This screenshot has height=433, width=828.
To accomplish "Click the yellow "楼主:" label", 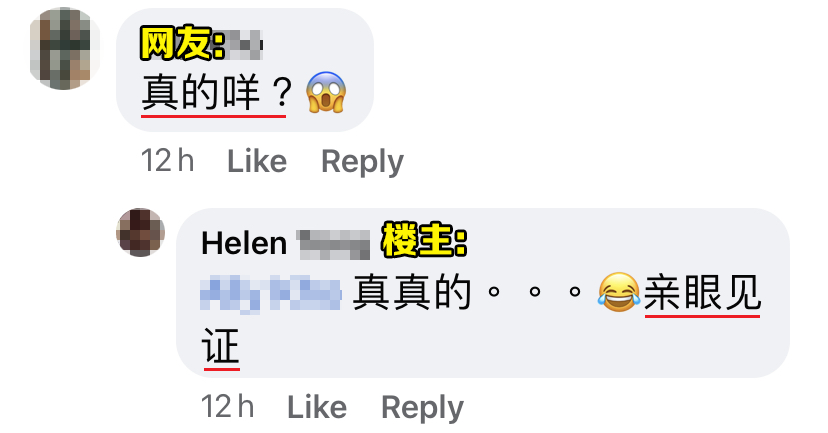I will point(425,240).
